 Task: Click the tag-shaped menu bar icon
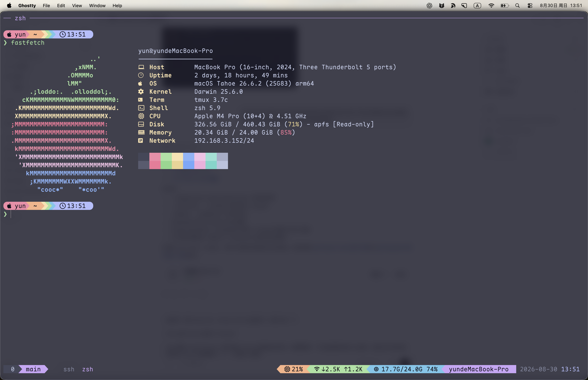(464, 5)
